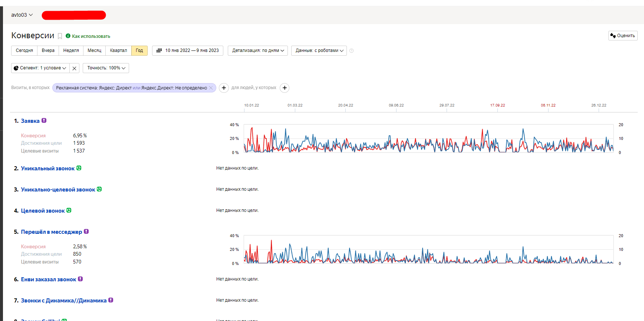Click the help question mark beside Данные dropdown
The width and height of the screenshot is (644, 321).
pyautogui.click(x=351, y=51)
